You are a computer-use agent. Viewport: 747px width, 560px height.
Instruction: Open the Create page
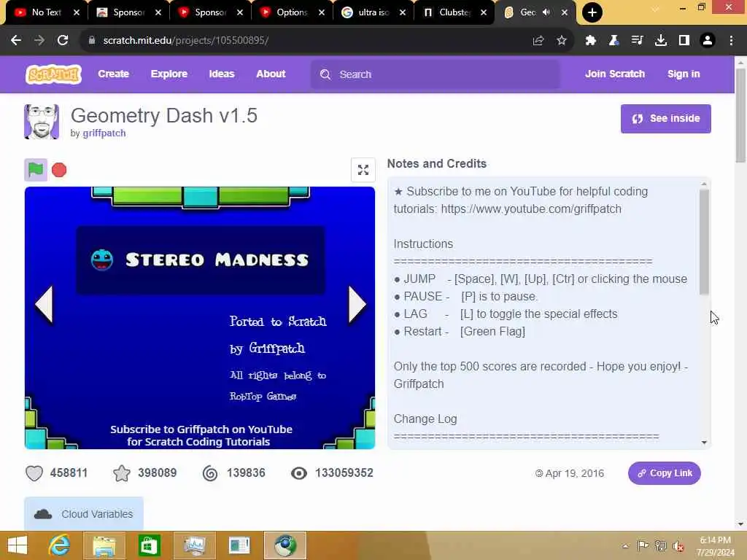(x=113, y=74)
